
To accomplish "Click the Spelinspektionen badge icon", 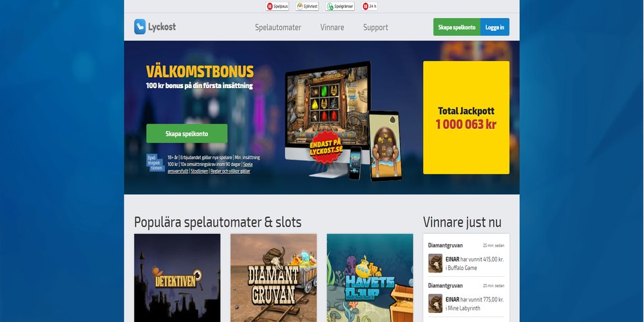I will (x=156, y=163).
